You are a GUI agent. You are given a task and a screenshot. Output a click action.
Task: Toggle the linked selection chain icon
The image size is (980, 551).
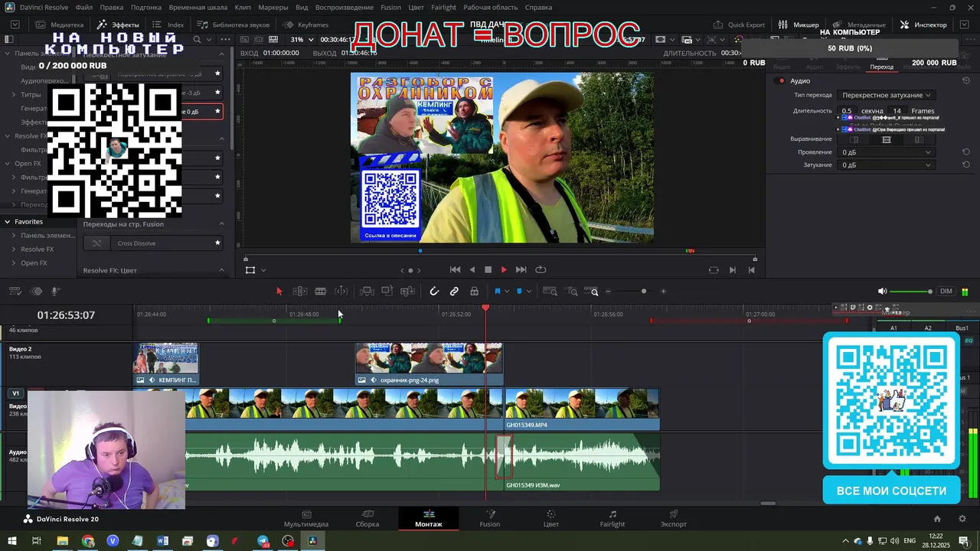coord(454,292)
